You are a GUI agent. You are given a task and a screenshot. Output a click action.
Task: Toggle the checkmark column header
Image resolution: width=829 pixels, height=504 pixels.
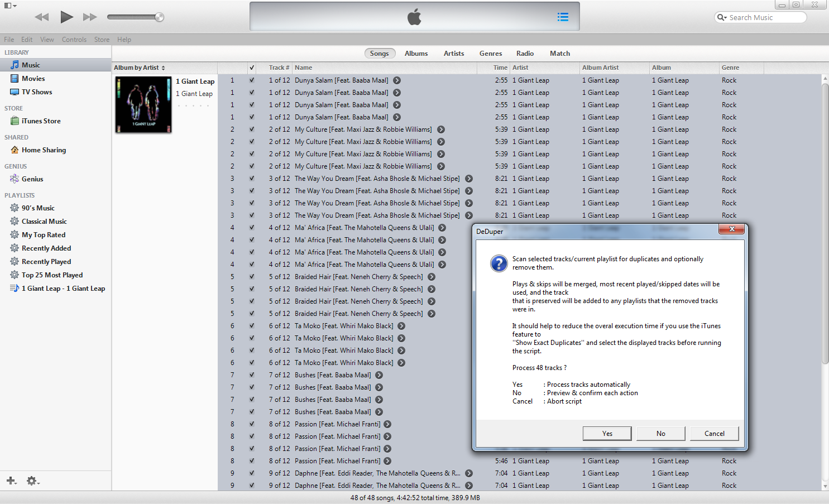tap(252, 68)
